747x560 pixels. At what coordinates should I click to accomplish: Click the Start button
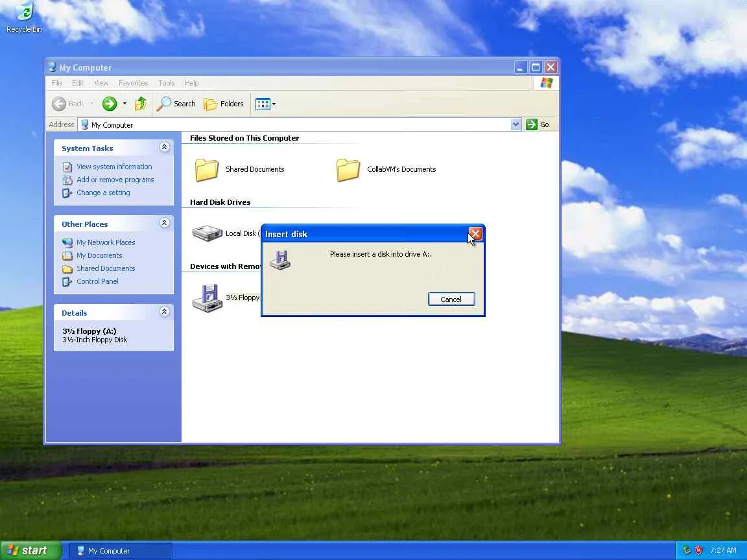coord(30,550)
